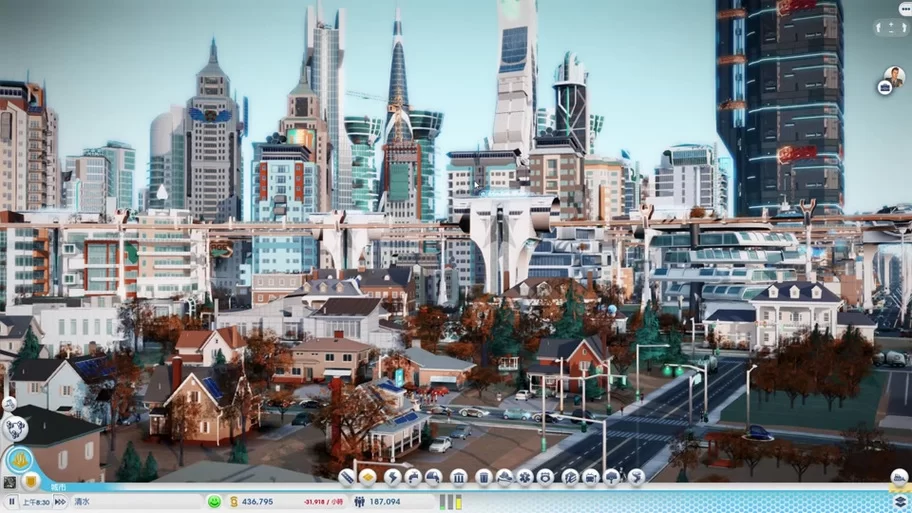Open the Power lightning bolt menu
912x513 pixels.
392,478
